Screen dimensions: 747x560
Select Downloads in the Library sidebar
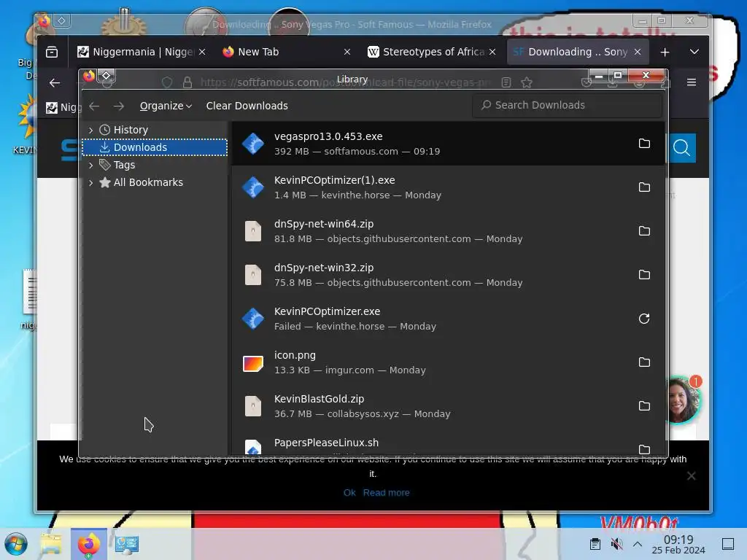tap(155, 147)
